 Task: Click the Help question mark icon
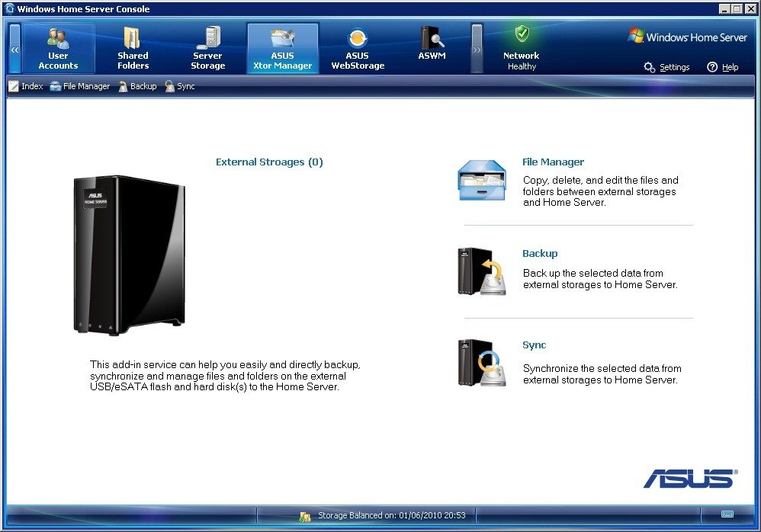tap(712, 67)
